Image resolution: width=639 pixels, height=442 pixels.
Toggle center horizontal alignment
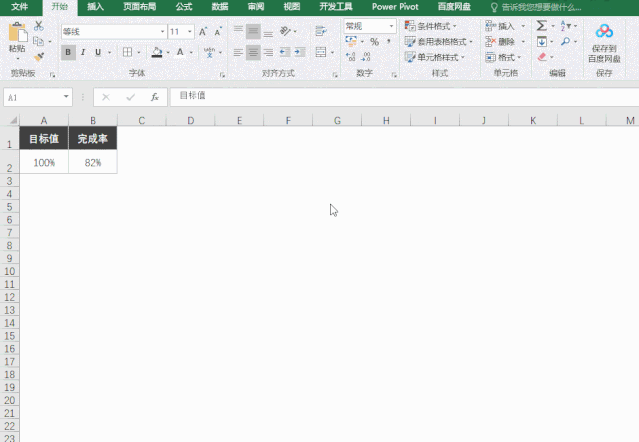[x=253, y=52]
